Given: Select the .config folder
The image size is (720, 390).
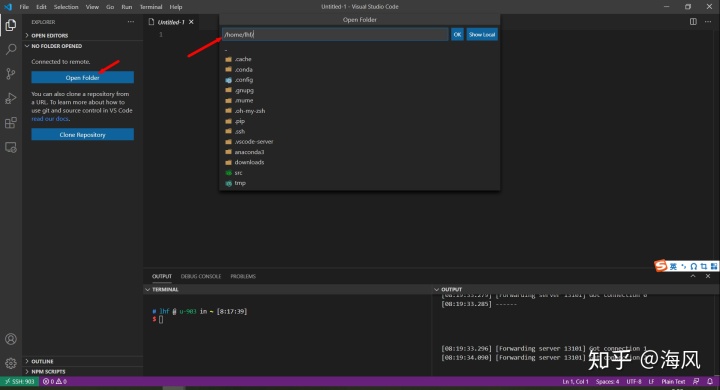Looking at the screenshot, I should pos(359,80).
